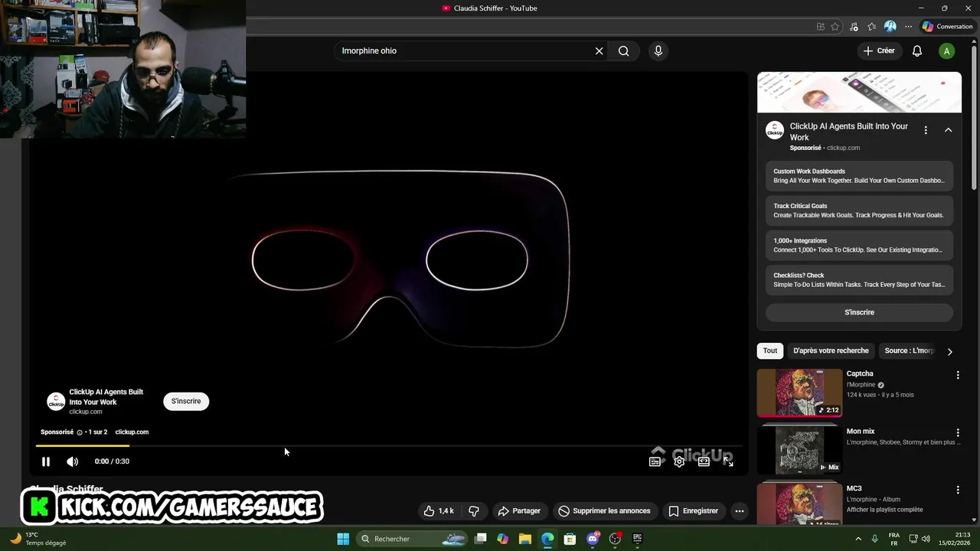This screenshot has width=980, height=551.
Task: Launch Copilot from the taskbar
Action: click(502, 539)
